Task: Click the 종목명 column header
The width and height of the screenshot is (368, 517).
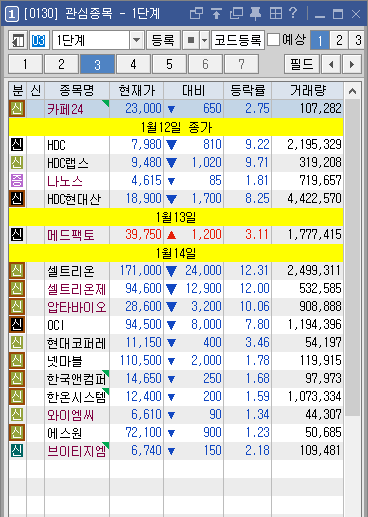Action: (x=77, y=90)
